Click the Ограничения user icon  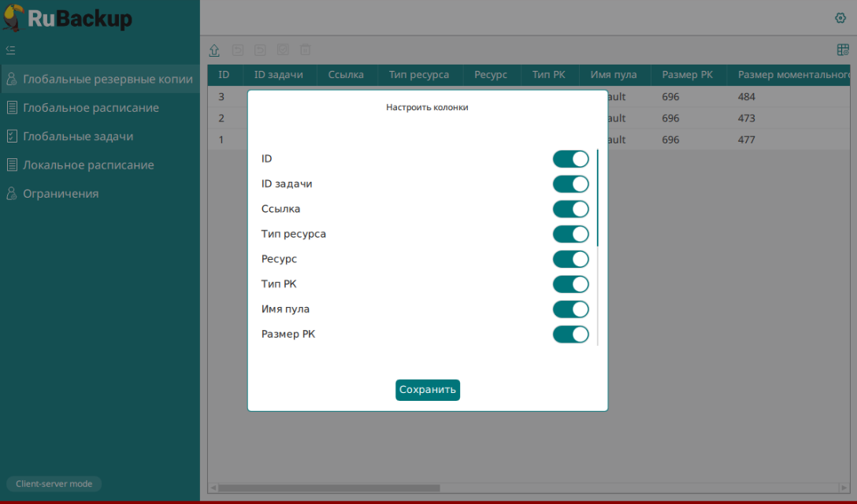pos(12,194)
